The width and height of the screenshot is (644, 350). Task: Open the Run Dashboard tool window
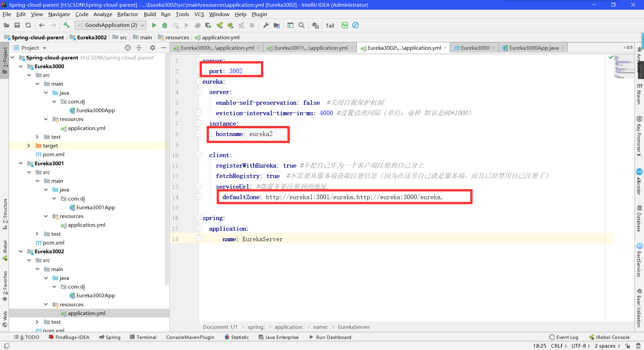click(x=330, y=337)
